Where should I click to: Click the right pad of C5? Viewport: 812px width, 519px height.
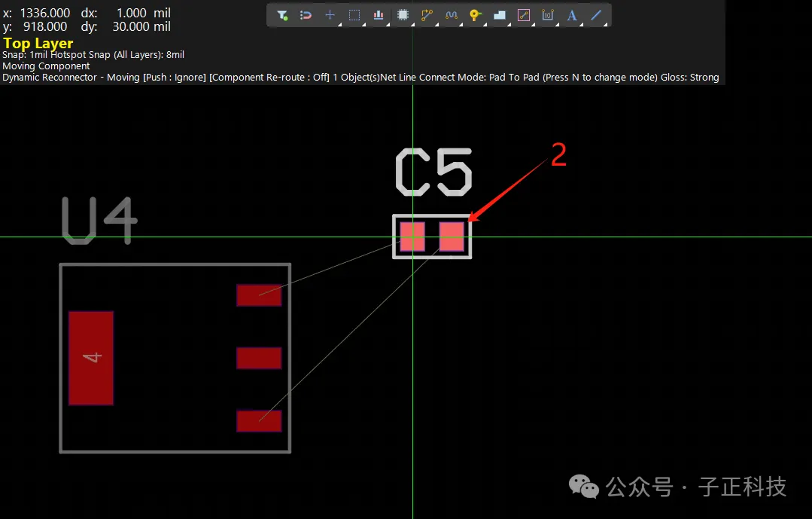[x=452, y=237]
